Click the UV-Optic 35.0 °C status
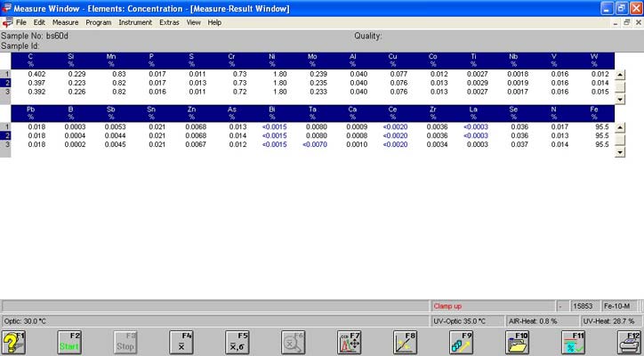The image size is (644, 356). (460, 321)
